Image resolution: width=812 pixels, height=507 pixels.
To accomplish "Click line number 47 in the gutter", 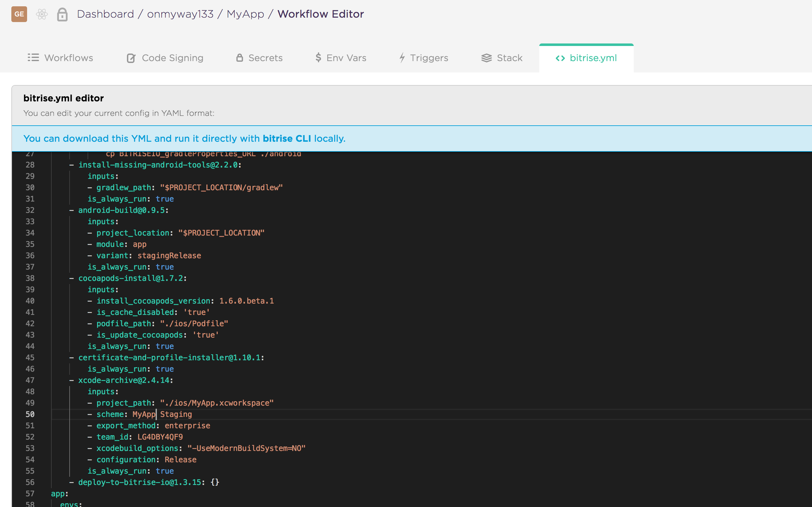I will (30, 380).
